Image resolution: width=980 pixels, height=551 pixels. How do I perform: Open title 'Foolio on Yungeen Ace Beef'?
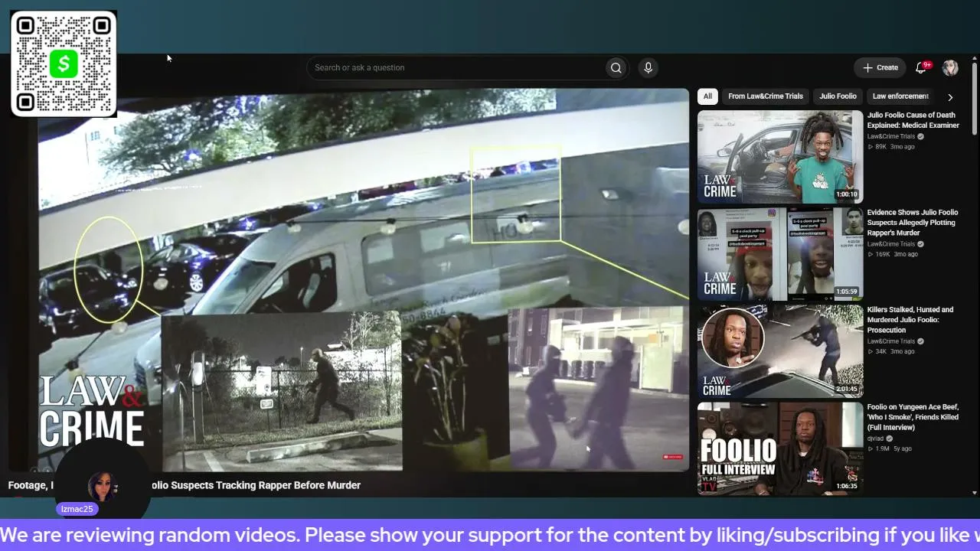pos(913,417)
